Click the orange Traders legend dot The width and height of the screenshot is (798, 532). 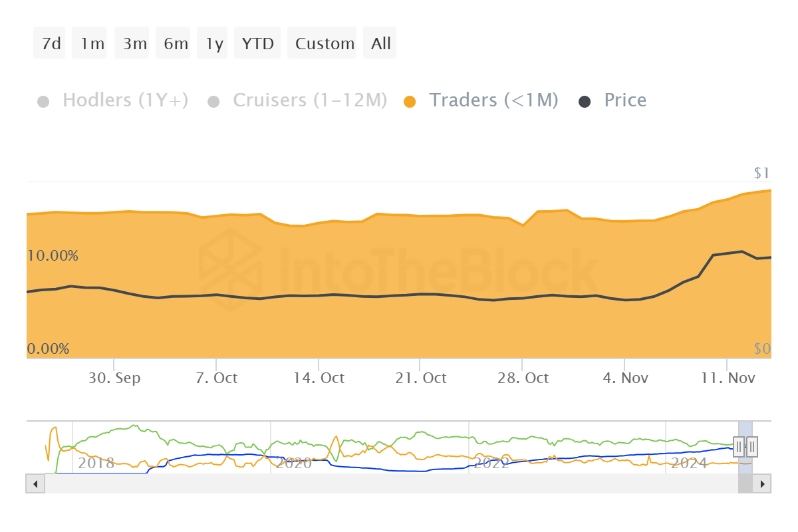[410, 102]
